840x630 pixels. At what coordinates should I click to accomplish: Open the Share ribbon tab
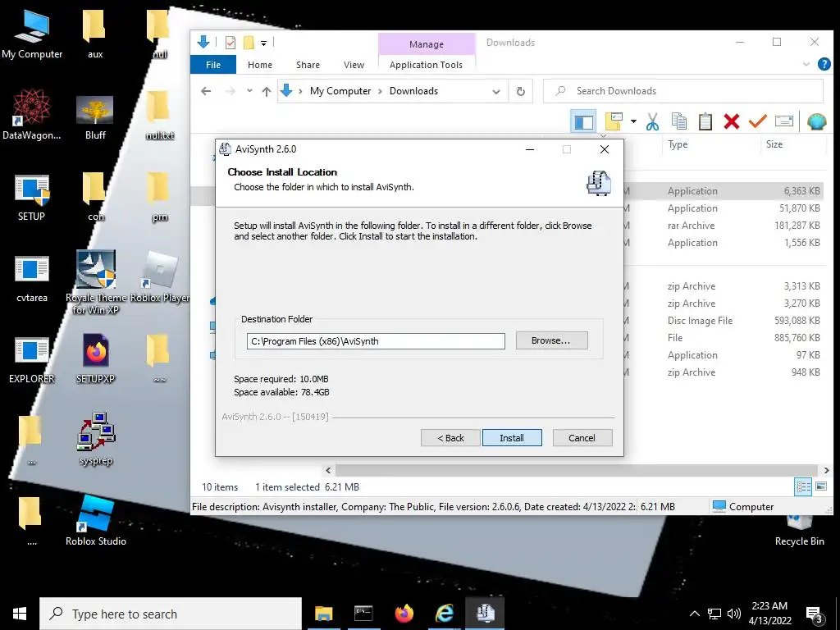308,64
